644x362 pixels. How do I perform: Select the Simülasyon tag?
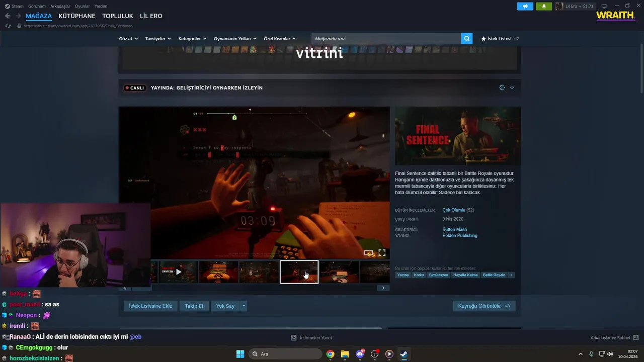[x=439, y=275]
